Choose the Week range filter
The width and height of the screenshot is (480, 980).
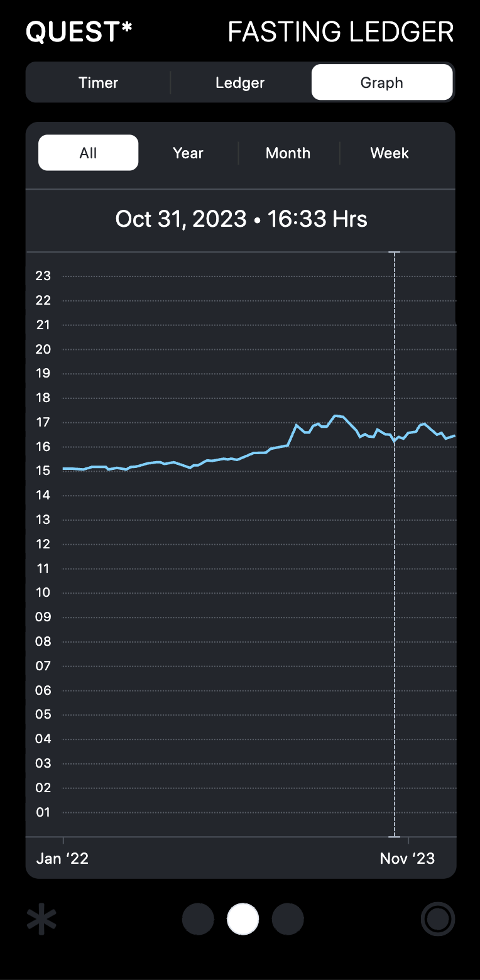click(x=390, y=153)
